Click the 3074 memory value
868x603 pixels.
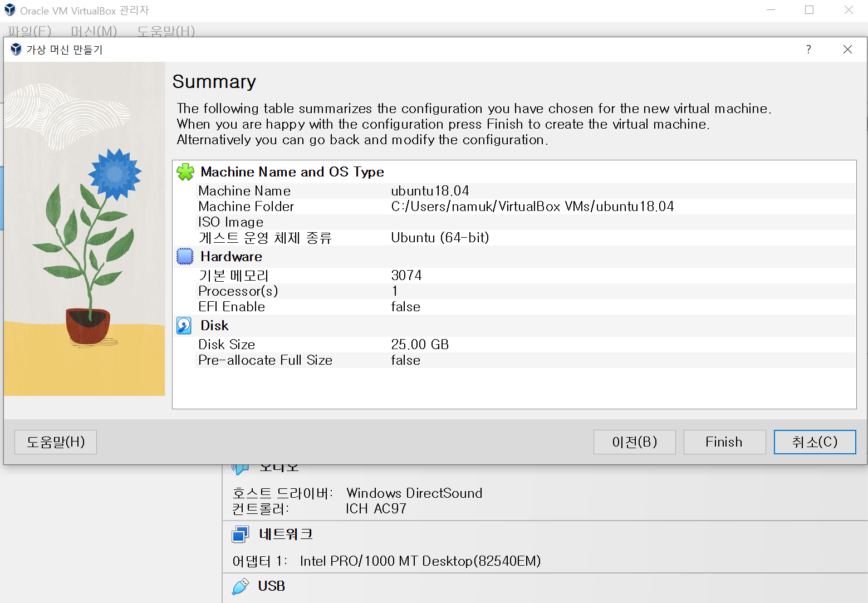pos(406,276)
